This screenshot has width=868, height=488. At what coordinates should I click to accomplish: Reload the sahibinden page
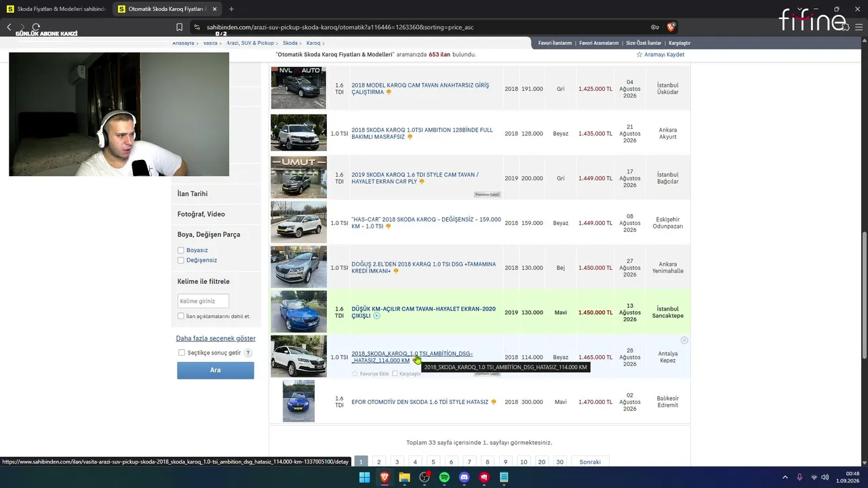pos(36,27)
